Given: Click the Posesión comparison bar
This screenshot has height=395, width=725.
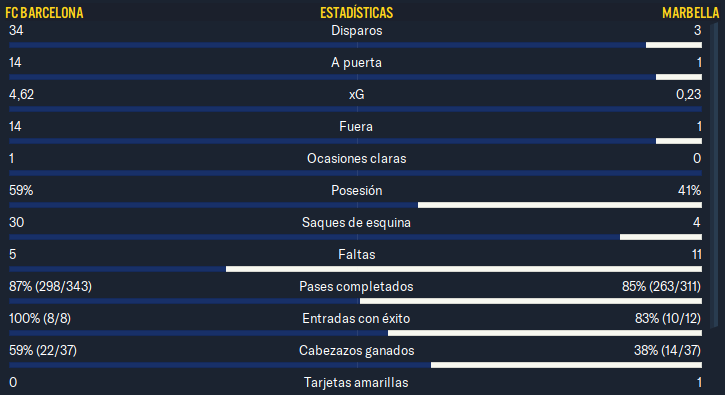Looking at the screenshot, I should [x=356, y=205].
